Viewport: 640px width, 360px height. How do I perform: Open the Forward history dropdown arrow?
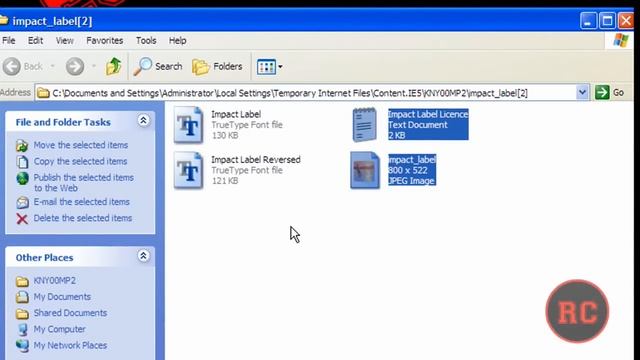[x=94, y=66]
